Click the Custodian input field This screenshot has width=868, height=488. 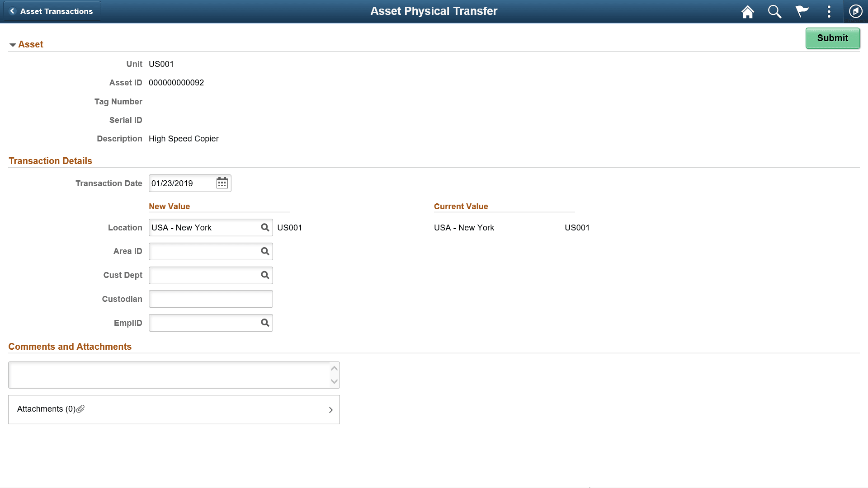[x=211, y=299]
